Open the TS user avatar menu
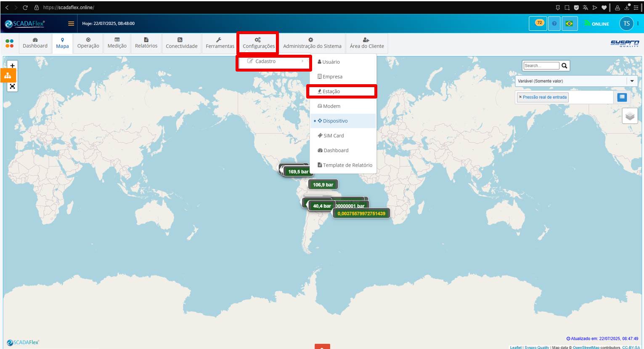 tap(626, 24)
